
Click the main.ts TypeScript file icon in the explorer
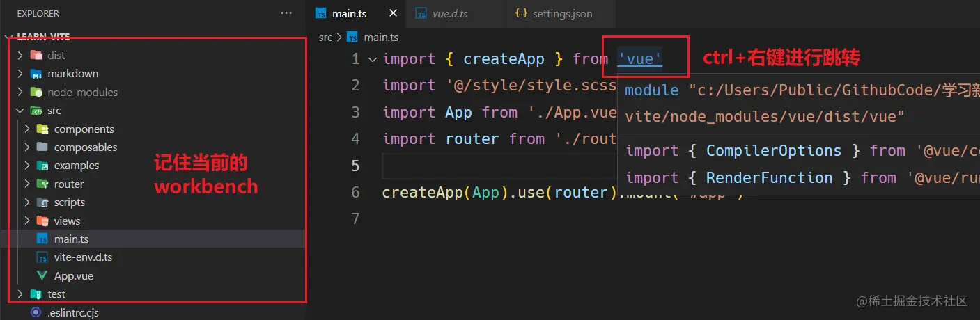pyautogui.click(x=42, y=239)
